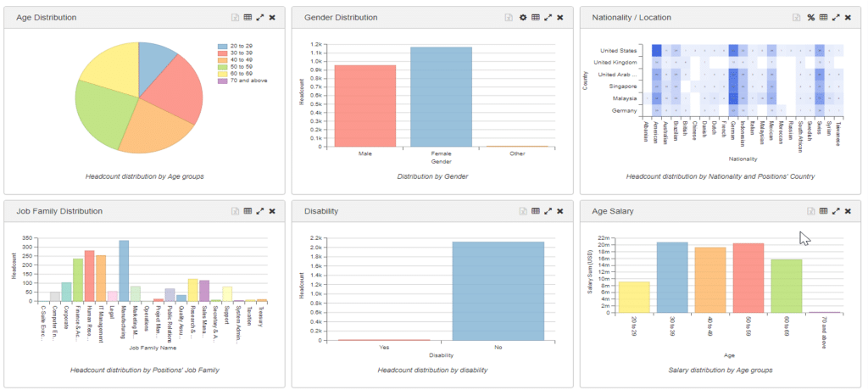Expand the Age Distribution panel fullscreen
The width and height of the screenshot is (868, 390).
click(x=260, y=18)
